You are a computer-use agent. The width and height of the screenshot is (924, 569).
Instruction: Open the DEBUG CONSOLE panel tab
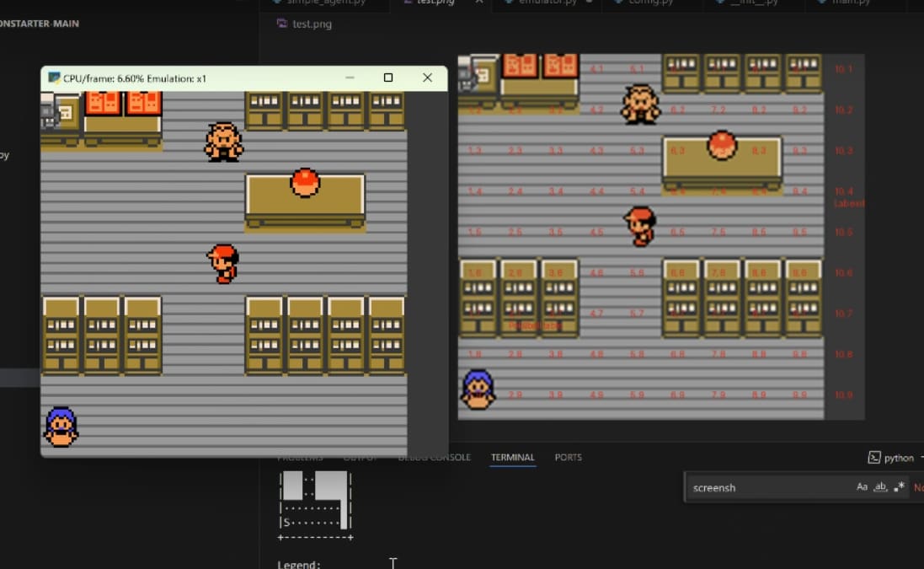tap(435, 457)
